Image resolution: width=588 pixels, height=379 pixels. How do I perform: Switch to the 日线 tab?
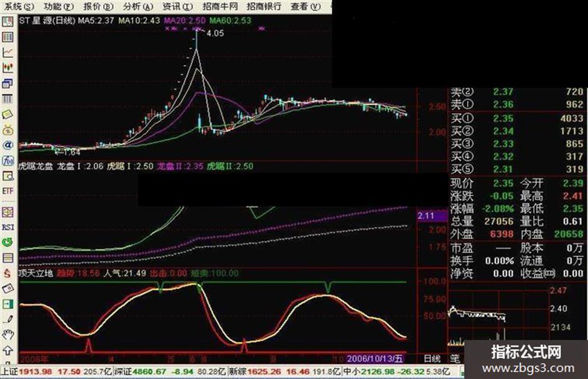(x=432, y=358)
